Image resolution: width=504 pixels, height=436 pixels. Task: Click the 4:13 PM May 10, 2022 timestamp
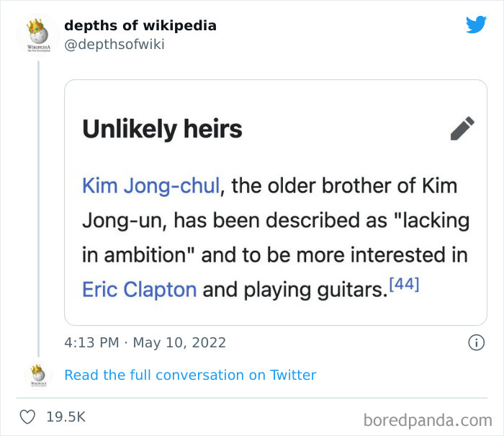click(x=145, y=343)
